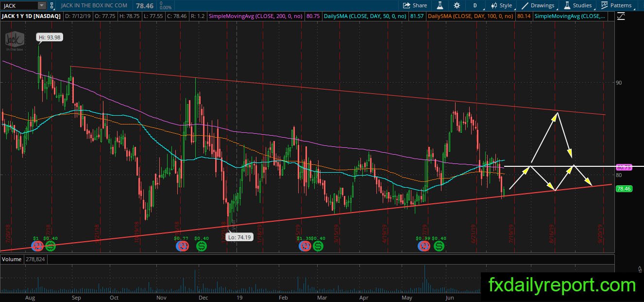Click the August earnings icon labeled $1
Screen dimensions: 644x302
click(36, 247)
